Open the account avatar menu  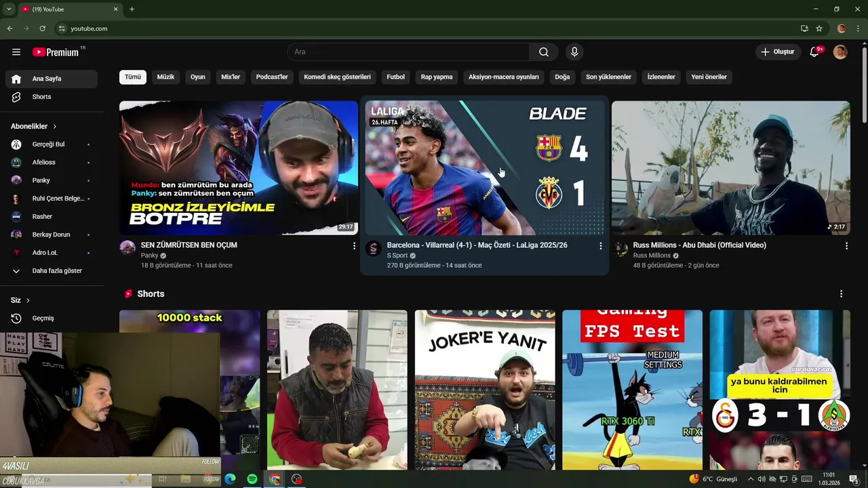(x=840, y=52)
